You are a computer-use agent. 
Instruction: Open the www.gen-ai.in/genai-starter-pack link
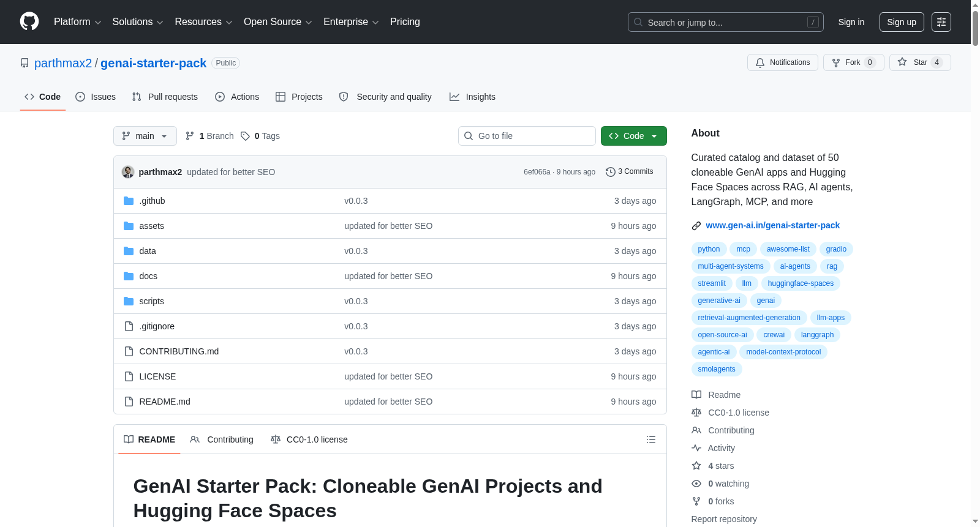[x=773, y=226]
